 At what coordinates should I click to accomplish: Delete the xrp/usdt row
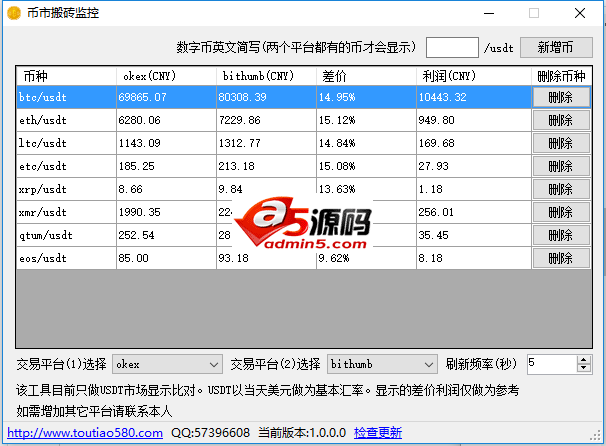pyautogui.click(x=561, y=189)
